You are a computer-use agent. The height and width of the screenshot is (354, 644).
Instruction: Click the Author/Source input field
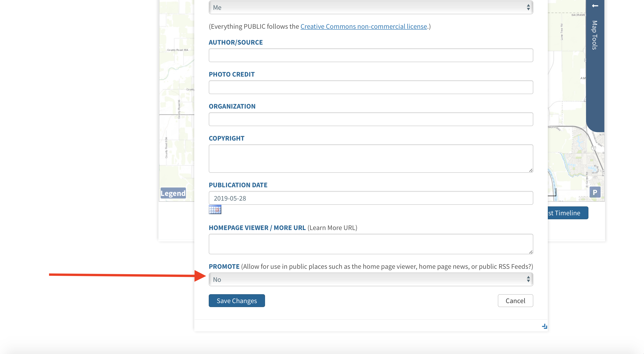[371, 55]
